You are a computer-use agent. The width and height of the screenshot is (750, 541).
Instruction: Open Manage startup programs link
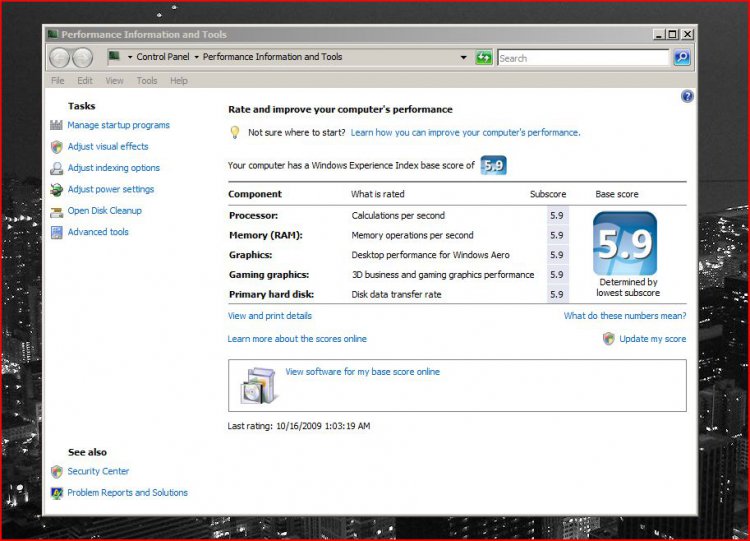click(x=119, y=125)
